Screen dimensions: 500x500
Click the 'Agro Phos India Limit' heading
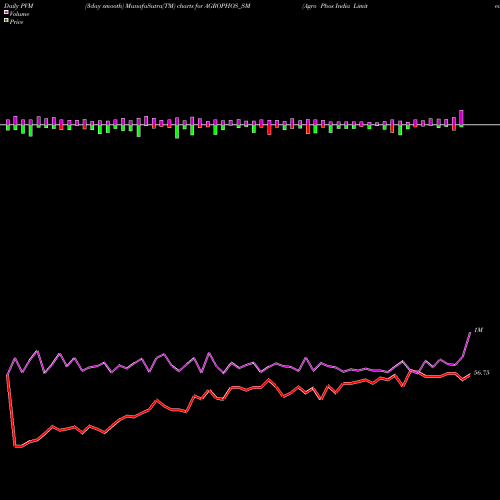(x=335, y=6)
